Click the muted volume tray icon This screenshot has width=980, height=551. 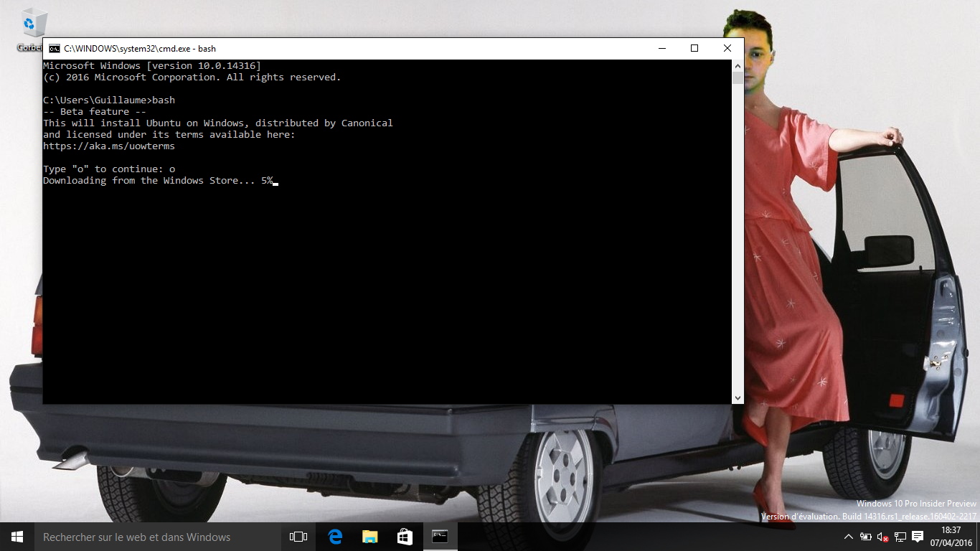[x=883, y=537]
